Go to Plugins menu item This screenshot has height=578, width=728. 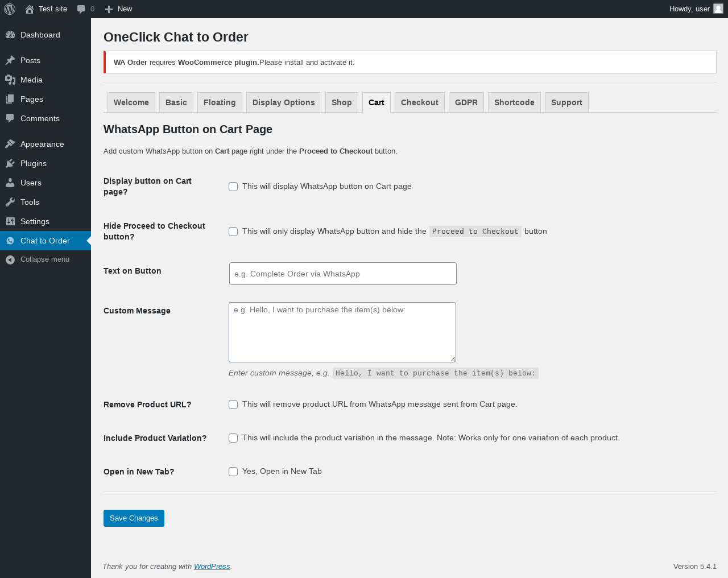(x=45, y=163)
